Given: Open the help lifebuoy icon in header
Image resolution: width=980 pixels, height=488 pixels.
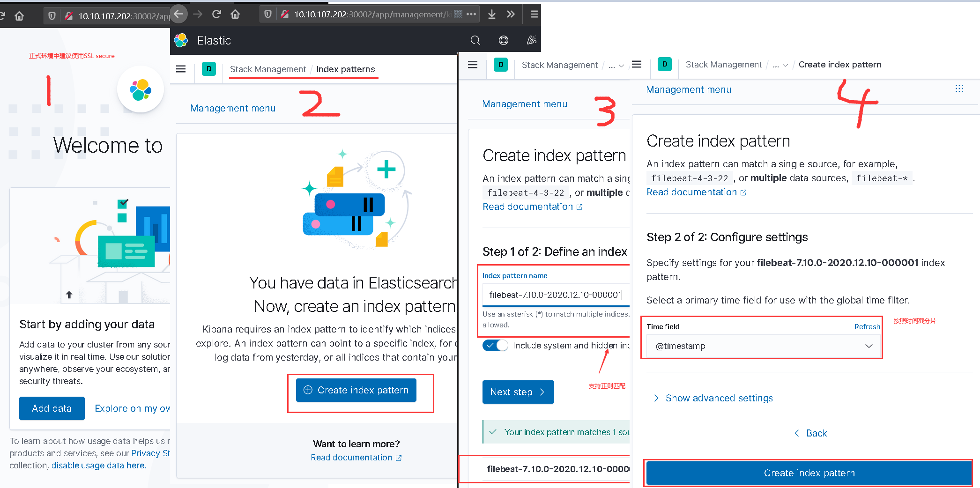Looking at the screenshot, I should click(x=504, y=40).
